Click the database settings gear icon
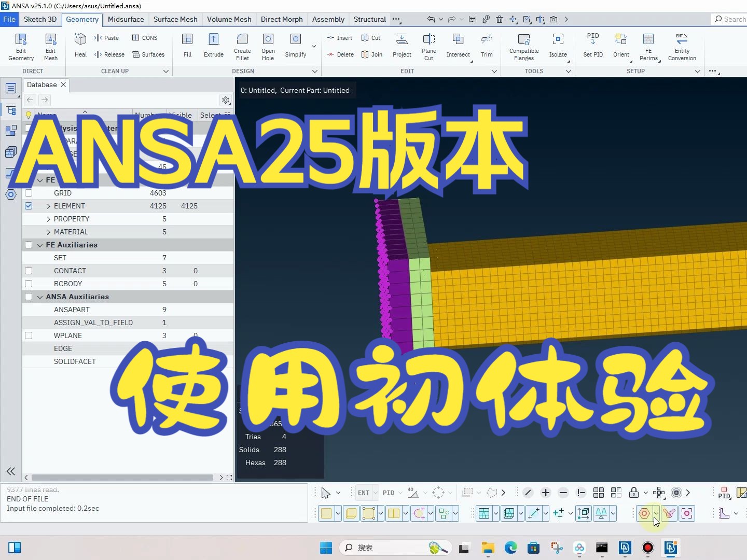The height and width of the screenshot is (560, 747). (226, 100)
